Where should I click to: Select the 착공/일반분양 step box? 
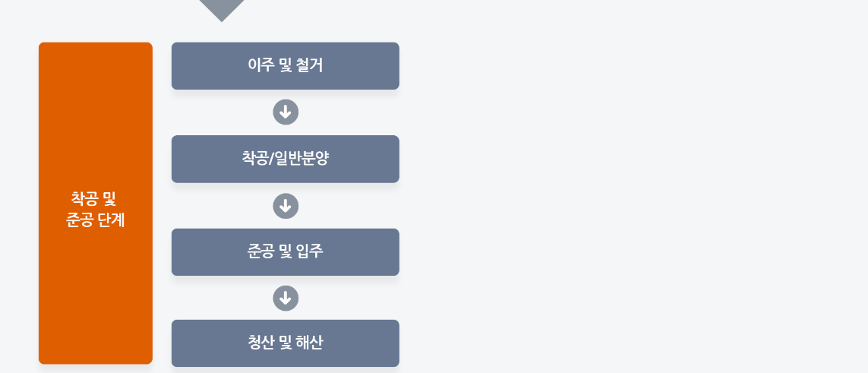pos(285,159)
